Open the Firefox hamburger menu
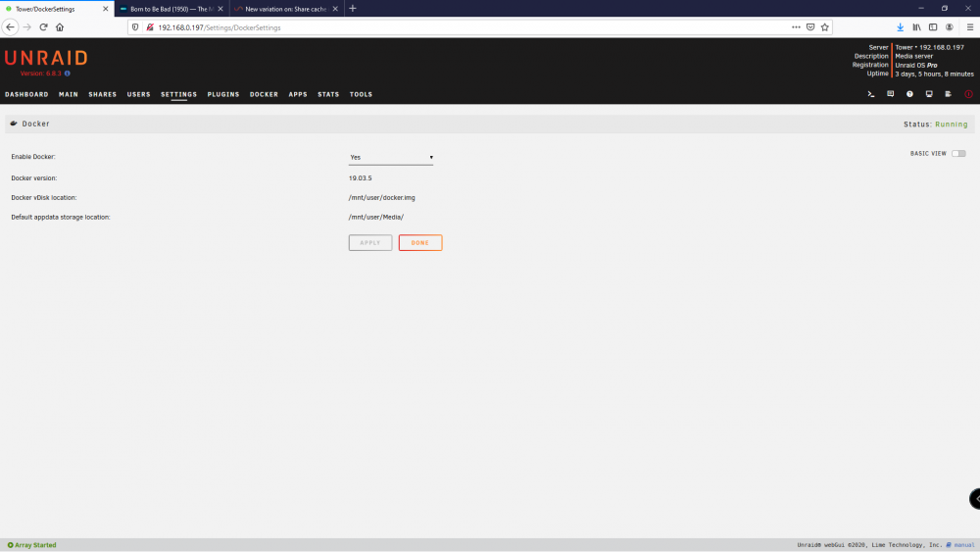 coord(970,27)
